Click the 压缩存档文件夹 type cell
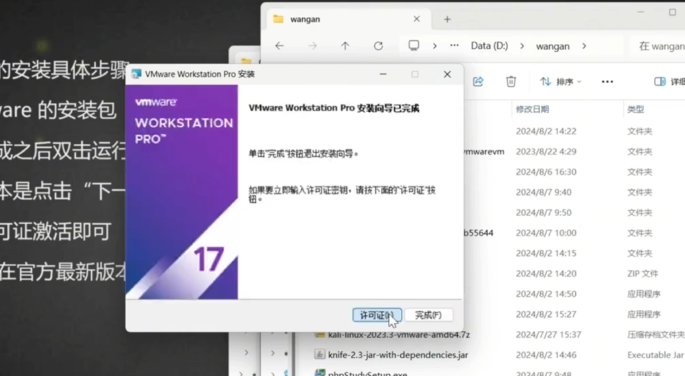Screen dimensions: 685x376 [655, 335]
